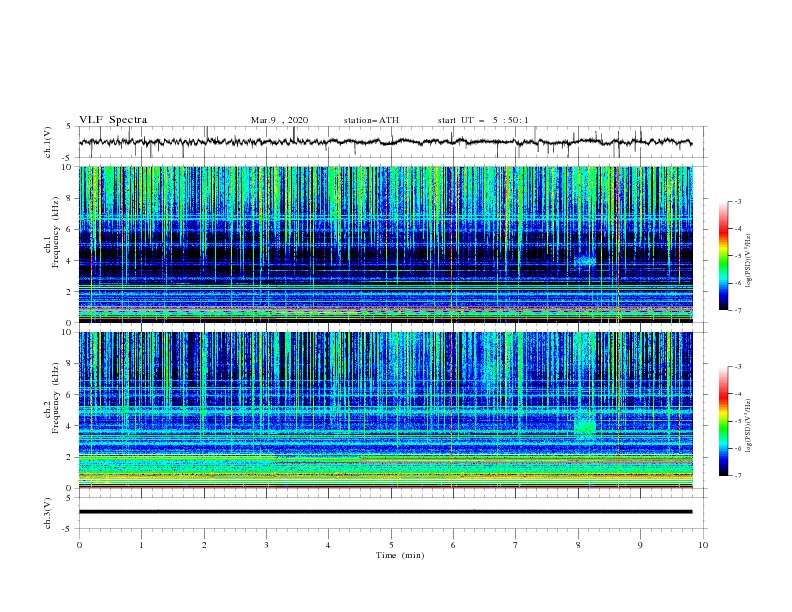The height and width of the screenshot is (612, 792).
Task: Click the '8' tick label on the time axis
Action: coord(578,545)
